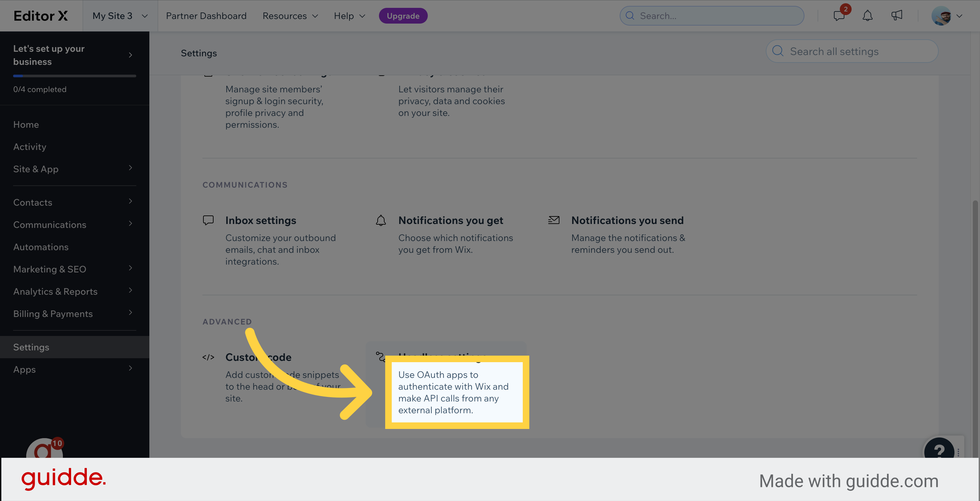The height and width of the screenshot is (501, 980).
Task: Click the Custom code brackets icon
Action: pyautogui.click(x=208, y=357)
